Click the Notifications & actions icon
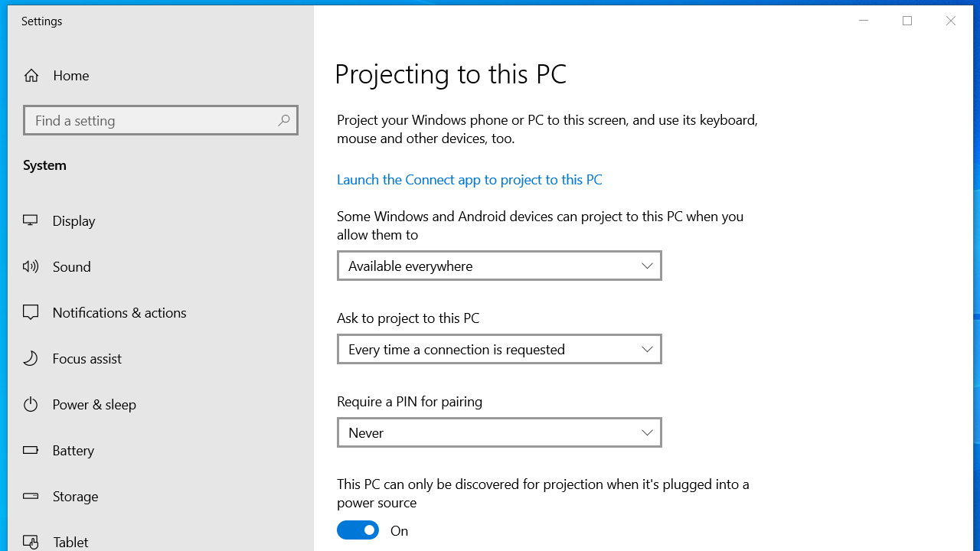The width and height of the screenshot is (980, 551). pos(31,312)
